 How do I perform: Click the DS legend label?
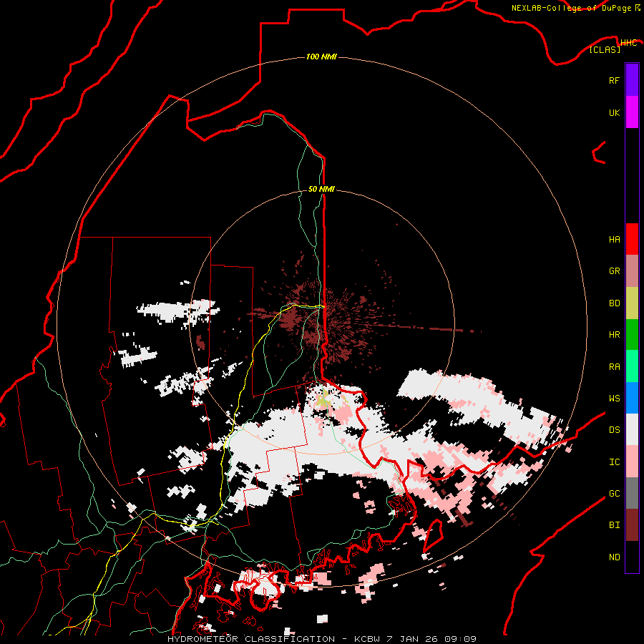614,430
